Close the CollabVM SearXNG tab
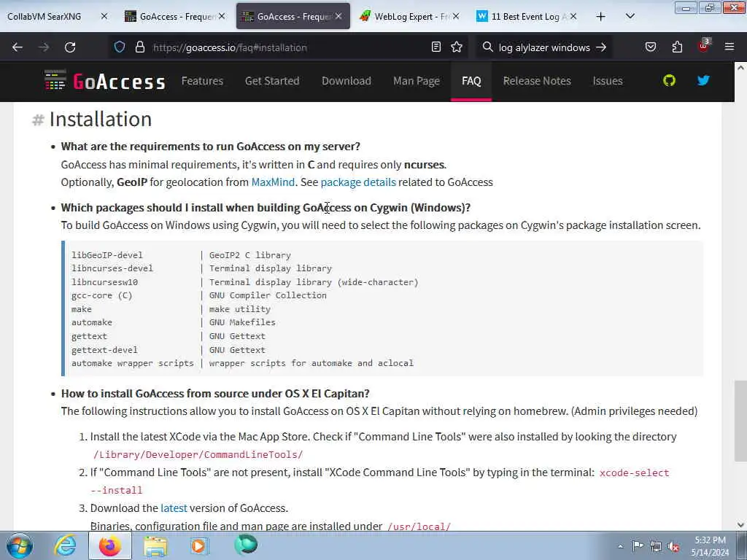This screenshot has height=560, width=747. (x=104, y=17)
